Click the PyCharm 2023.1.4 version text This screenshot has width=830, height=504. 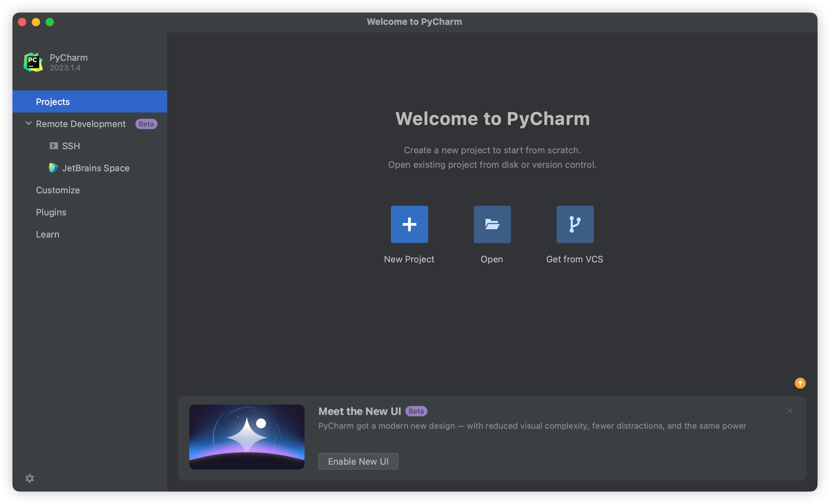pyautogui.click(x=65, y=68)
